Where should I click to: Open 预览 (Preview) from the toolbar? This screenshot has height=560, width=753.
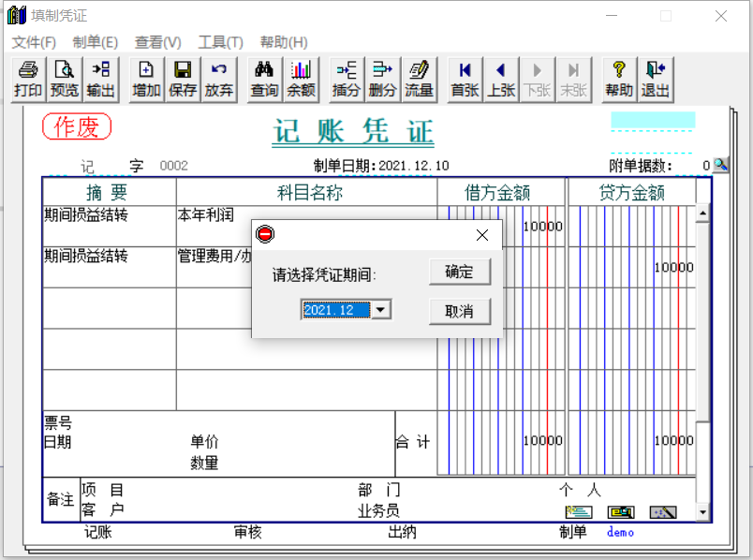coord(65,79)
